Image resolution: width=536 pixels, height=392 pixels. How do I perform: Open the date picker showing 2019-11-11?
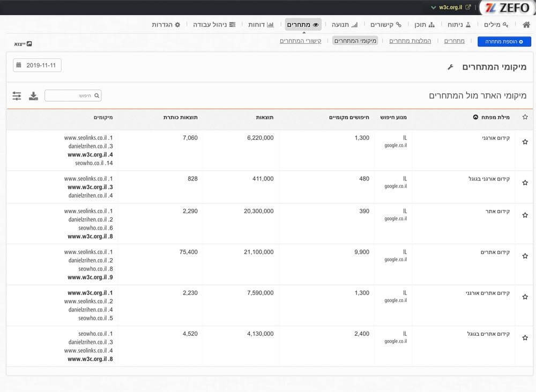(38, 65)
